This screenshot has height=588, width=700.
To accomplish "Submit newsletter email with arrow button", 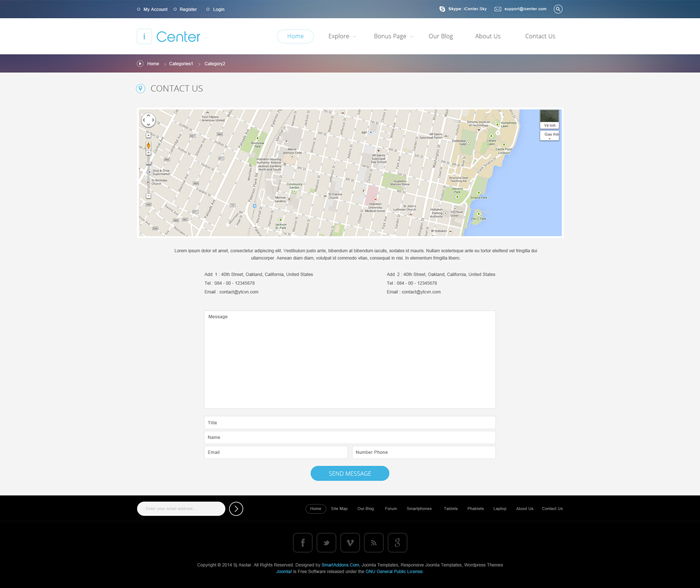I will (x=236, y=509).
